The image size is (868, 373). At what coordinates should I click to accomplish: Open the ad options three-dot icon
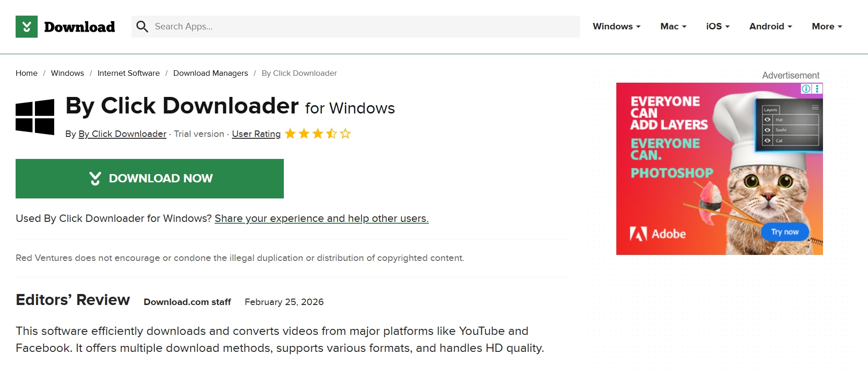[x=817, y=89]
